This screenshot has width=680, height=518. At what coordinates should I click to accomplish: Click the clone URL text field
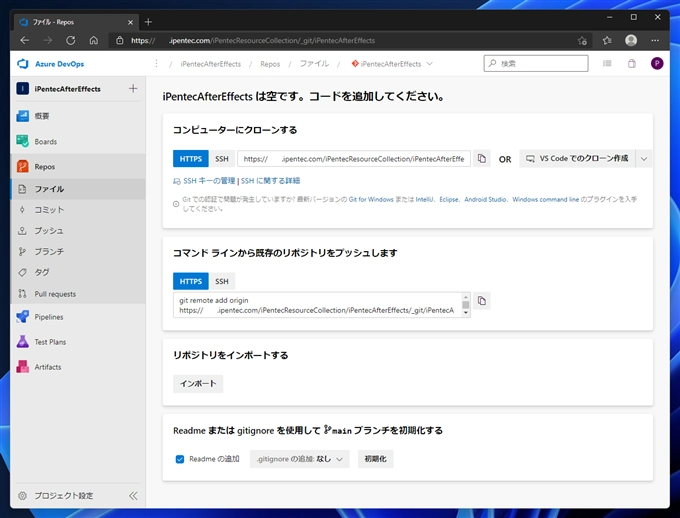coord(353,159)
